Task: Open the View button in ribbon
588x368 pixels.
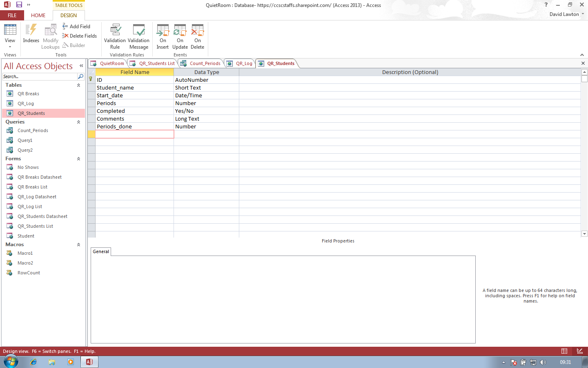Action: (10, 36)
